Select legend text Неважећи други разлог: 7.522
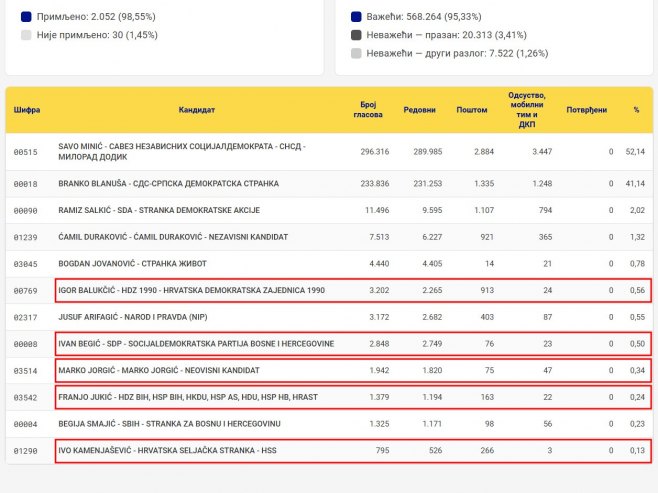Screen dimensions: 658x493 click(x=457, y=53)
